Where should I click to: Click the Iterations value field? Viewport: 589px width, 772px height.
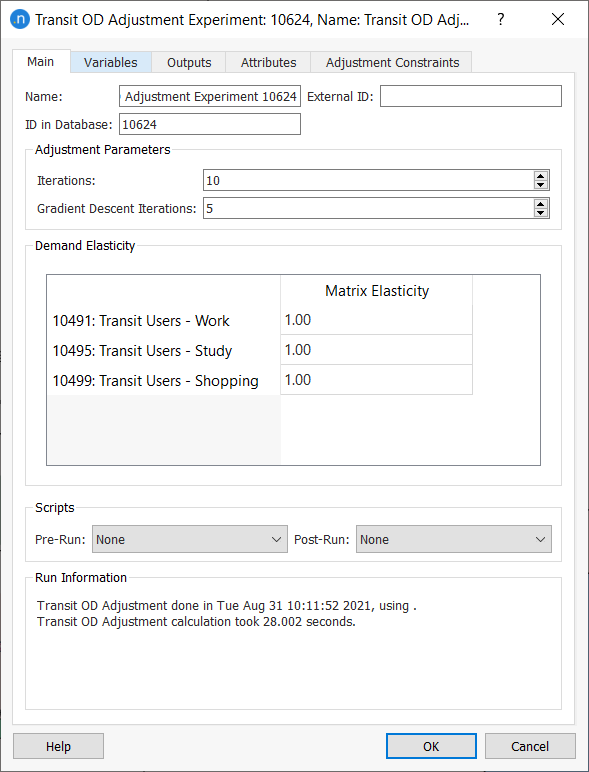pyautogui.click(x=368, y=180)
